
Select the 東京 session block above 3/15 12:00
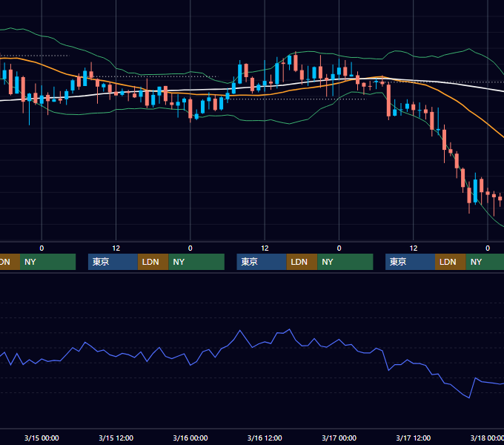(x=113, y=262)
